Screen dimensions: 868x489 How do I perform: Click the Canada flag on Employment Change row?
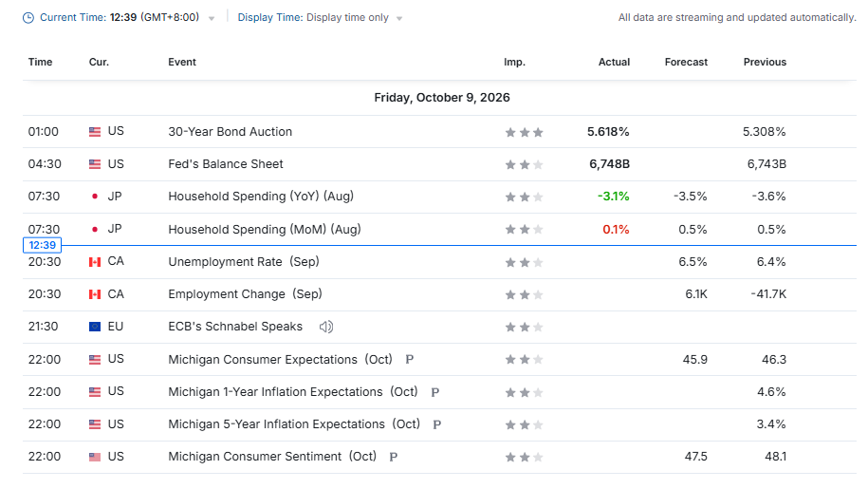coord(95,294)
